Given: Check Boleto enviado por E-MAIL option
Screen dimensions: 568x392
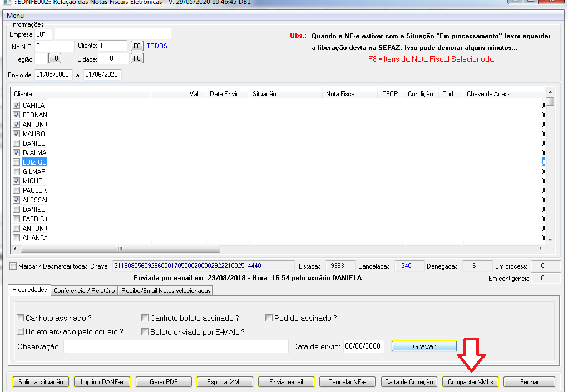Looking at the screenshot, I should click(x=145, y=332).
